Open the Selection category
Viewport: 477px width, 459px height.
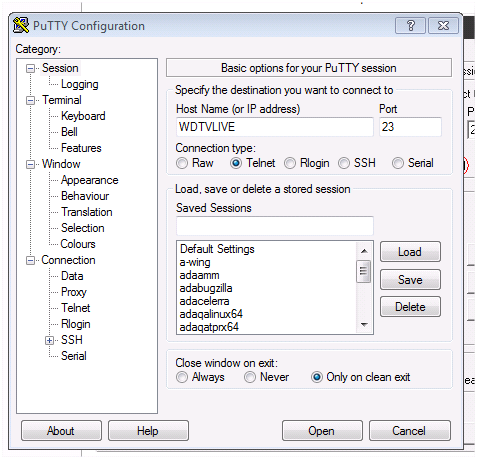83,228
